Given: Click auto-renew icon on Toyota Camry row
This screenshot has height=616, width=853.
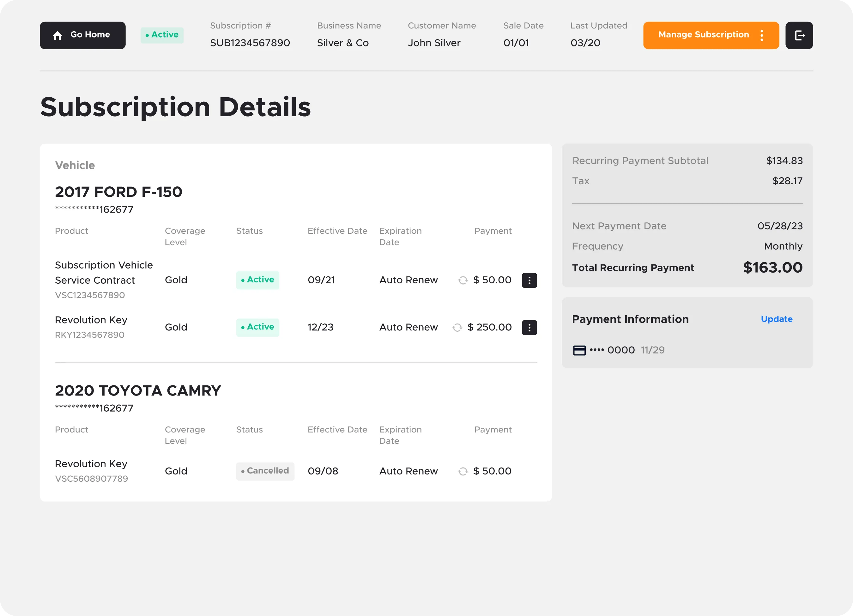Looking at the screenshot, I should click(x=463, y=471).
